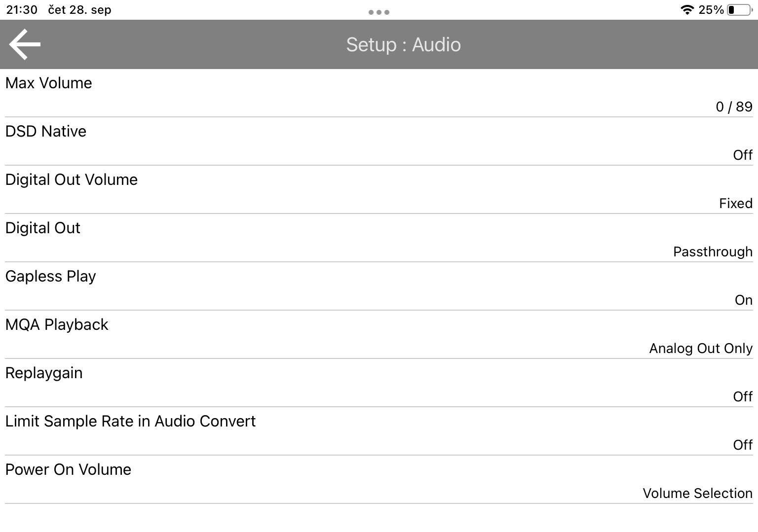Tap the Wi-Fi status icon
This screenshot has width=758, height=532.
tap(686, 10)
